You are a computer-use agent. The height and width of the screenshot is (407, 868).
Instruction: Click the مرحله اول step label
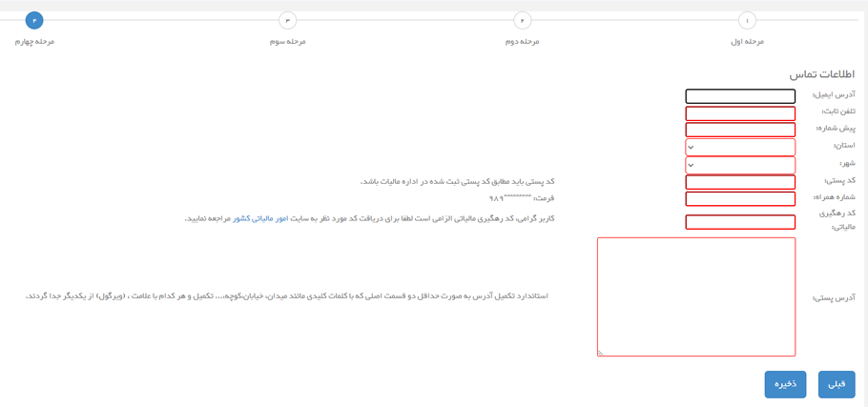747,42
